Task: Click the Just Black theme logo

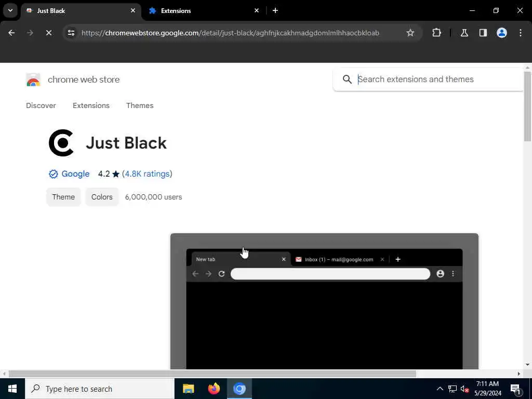Action: (61, 143)
